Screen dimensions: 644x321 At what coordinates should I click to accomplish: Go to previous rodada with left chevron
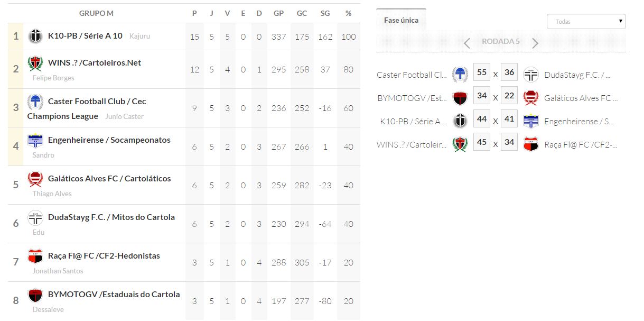467,43
